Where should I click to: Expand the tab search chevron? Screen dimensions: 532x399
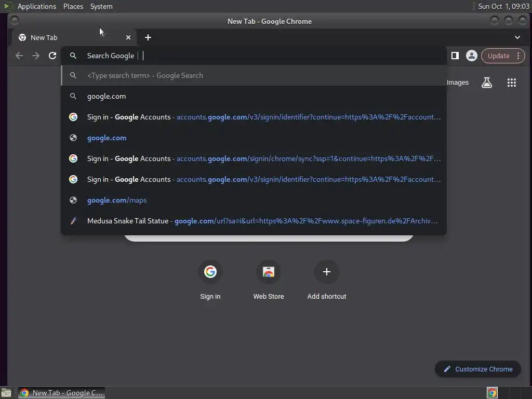(517, 37)
